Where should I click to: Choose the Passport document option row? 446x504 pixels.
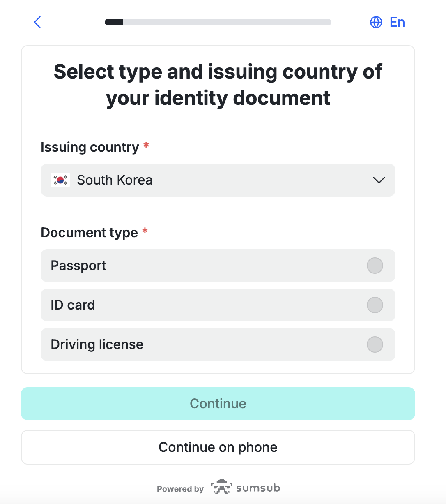[218, 266]
